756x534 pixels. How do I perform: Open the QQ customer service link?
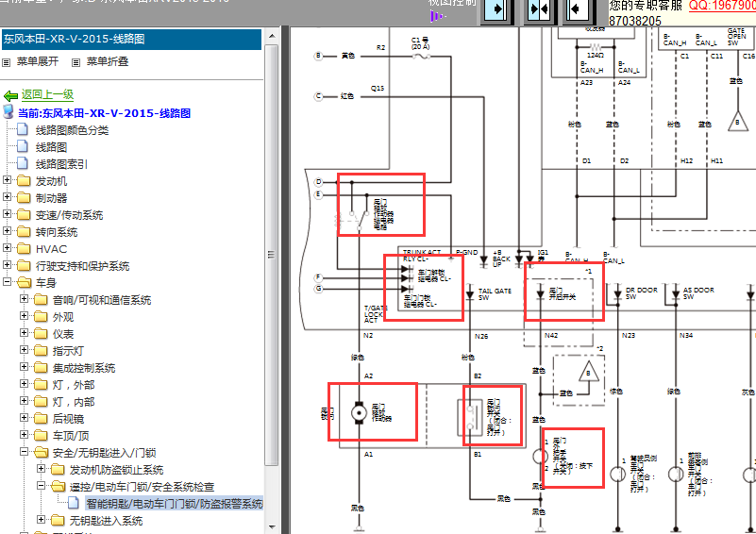(722, 5)
